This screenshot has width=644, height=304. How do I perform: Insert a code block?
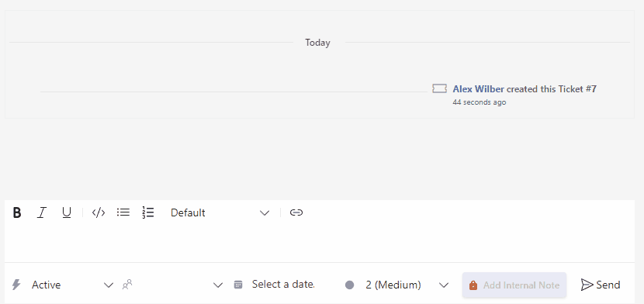pos(99,212)
